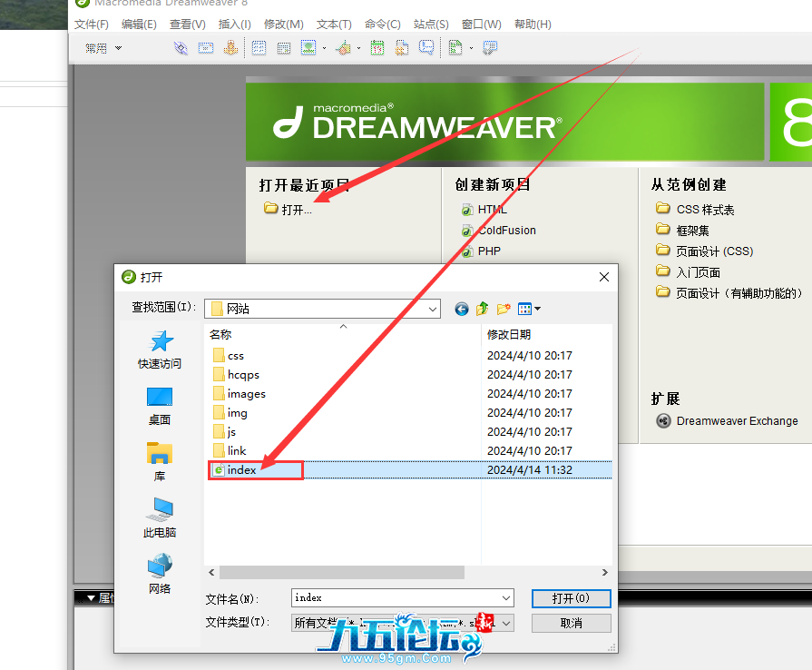812x670 pixels.
Task: Expand the 查找范围 folder dropdown
Action: point(432,309)
